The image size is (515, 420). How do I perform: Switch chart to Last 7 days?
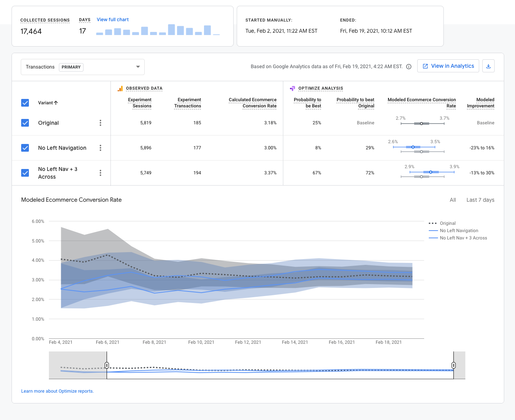[480, 200]
